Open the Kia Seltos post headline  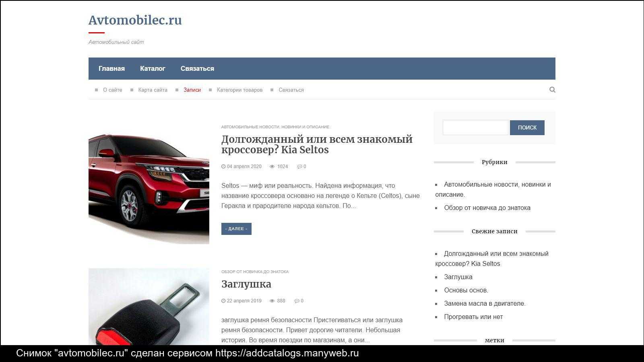click(317, 144)
